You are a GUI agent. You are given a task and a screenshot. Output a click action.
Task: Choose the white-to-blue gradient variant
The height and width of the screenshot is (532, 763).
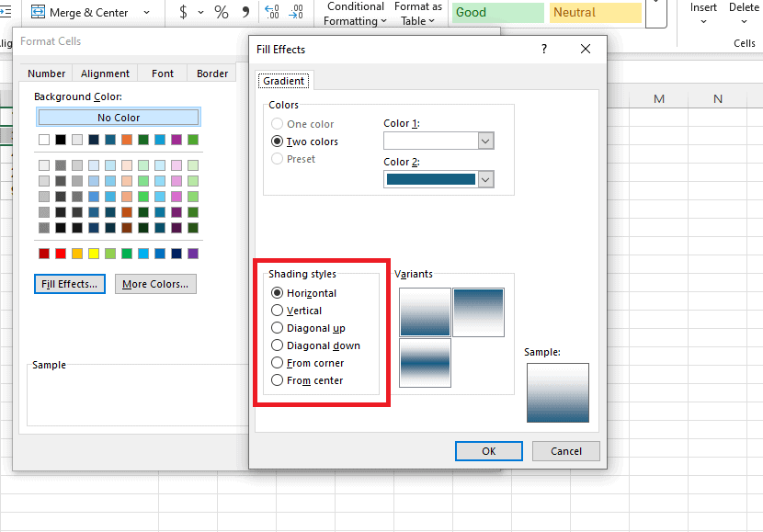(425, 312)
